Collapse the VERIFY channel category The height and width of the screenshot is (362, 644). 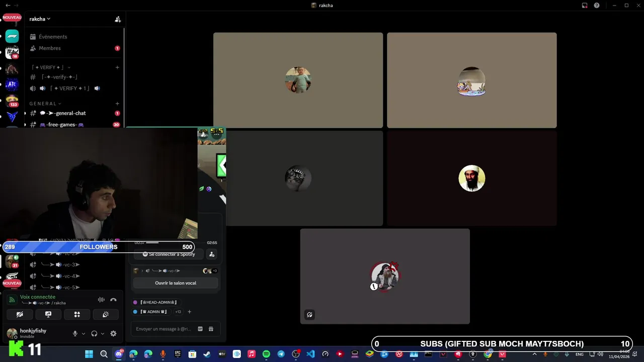pos(50,67)
